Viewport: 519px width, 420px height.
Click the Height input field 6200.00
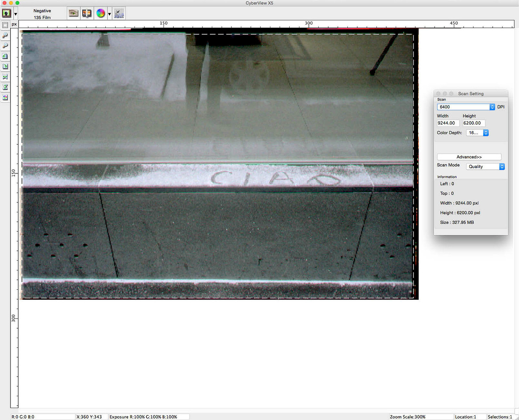coord(474,123)
